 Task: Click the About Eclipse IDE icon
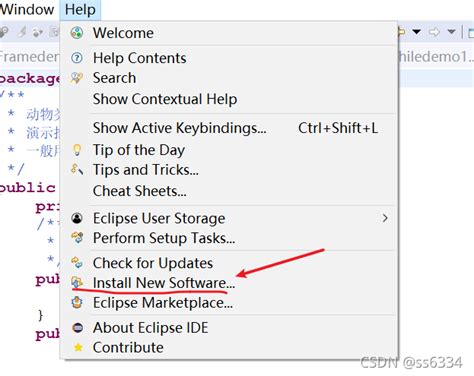coord(78,328)
